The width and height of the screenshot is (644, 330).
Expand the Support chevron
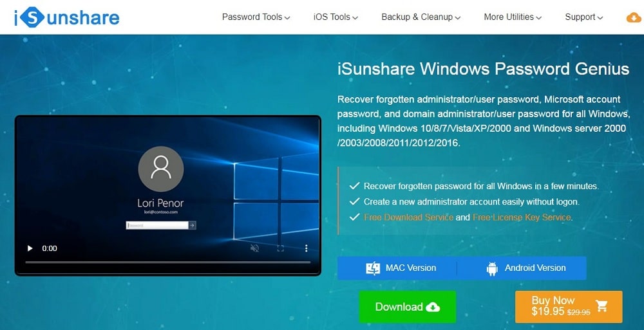click(600, 18)
